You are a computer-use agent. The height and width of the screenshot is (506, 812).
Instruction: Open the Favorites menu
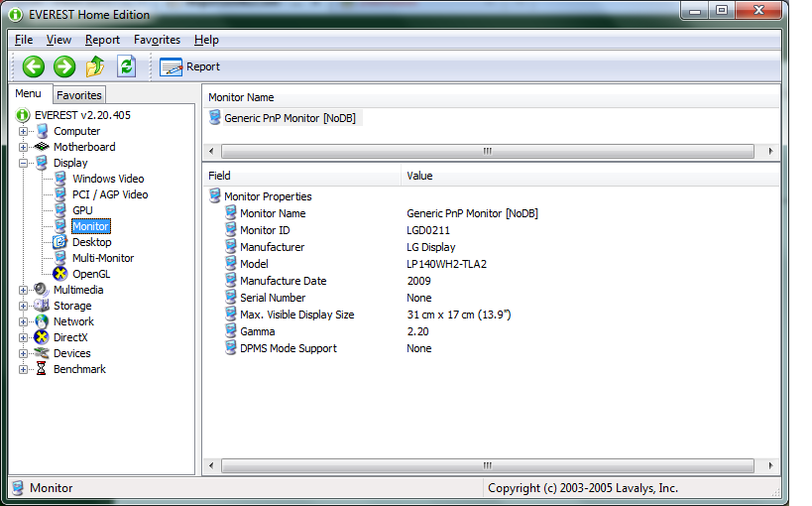(157, 40)
